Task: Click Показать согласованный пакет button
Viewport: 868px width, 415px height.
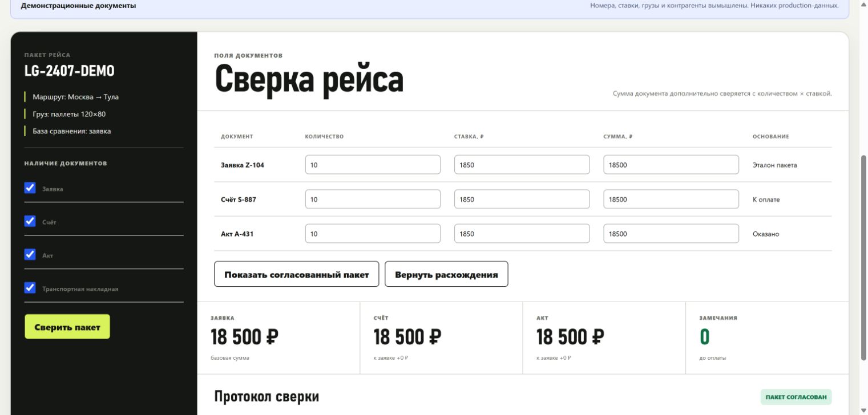Action: click(x=297, y=274)
